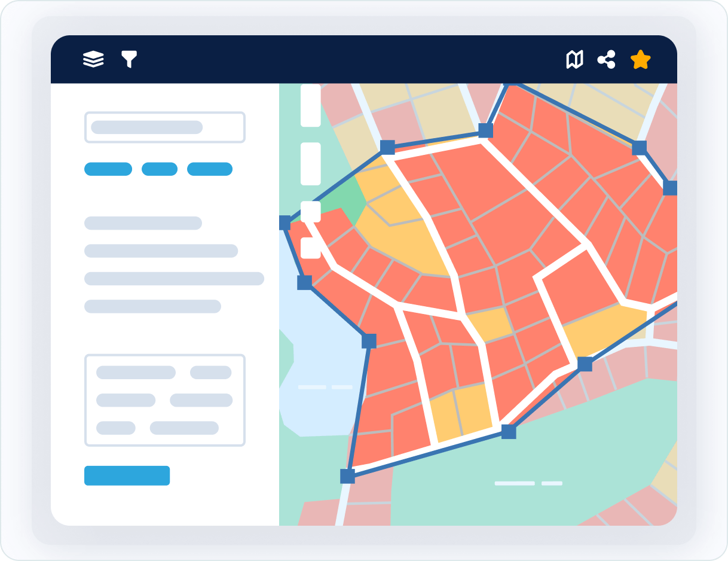Click the filter funnel icon
The image size is (728, 561).
(129, 59)
